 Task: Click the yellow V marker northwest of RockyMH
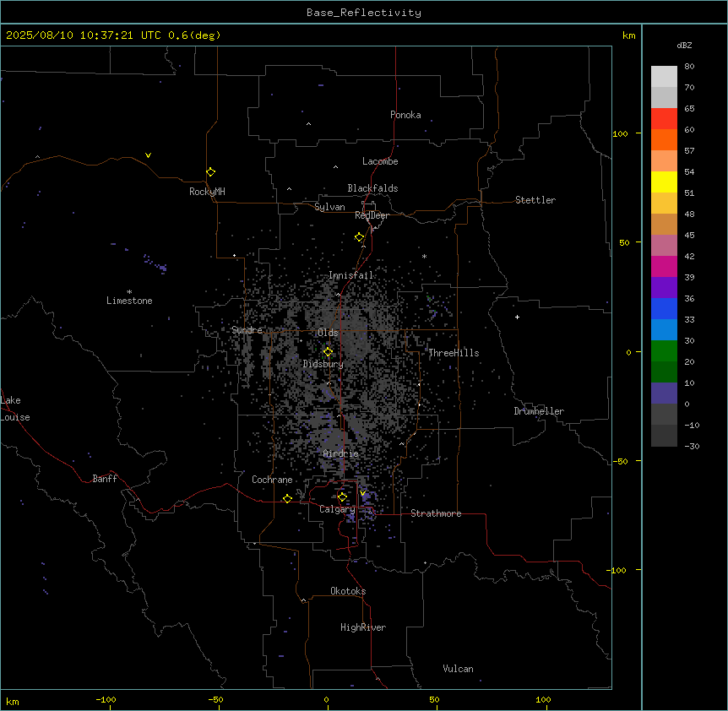[x=148, y=155]
